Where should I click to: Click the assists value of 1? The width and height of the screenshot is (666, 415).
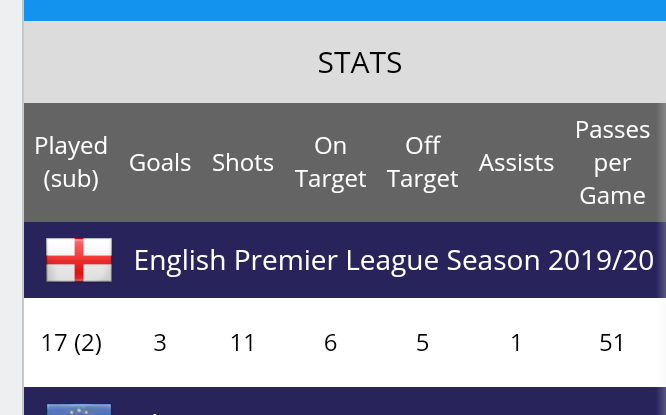pyautogui.click(x=516, y=343)
